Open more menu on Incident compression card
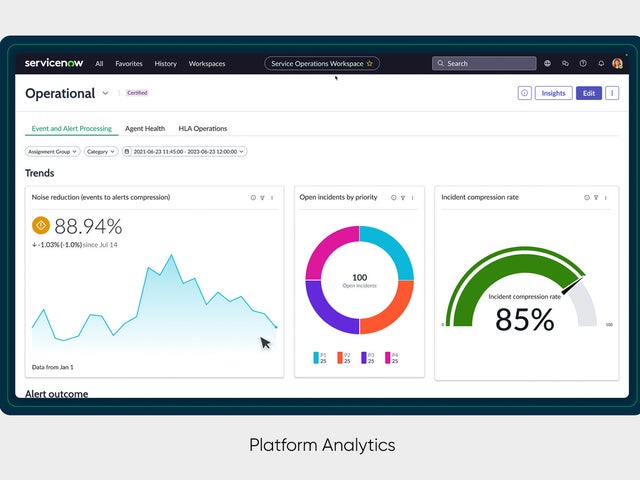The height and width of the screenshot is (480, 640). tap(606, 198)
